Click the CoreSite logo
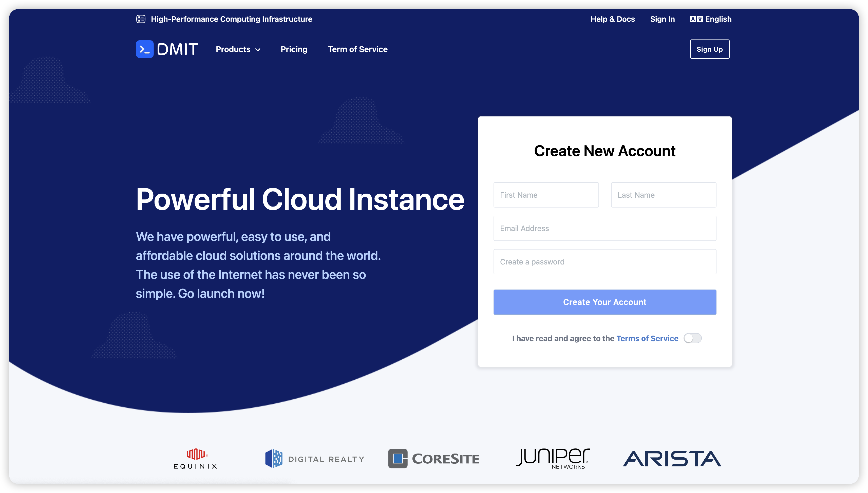This screenshot has width=868, height=493. pyautogui.click(x=433, y=459)
